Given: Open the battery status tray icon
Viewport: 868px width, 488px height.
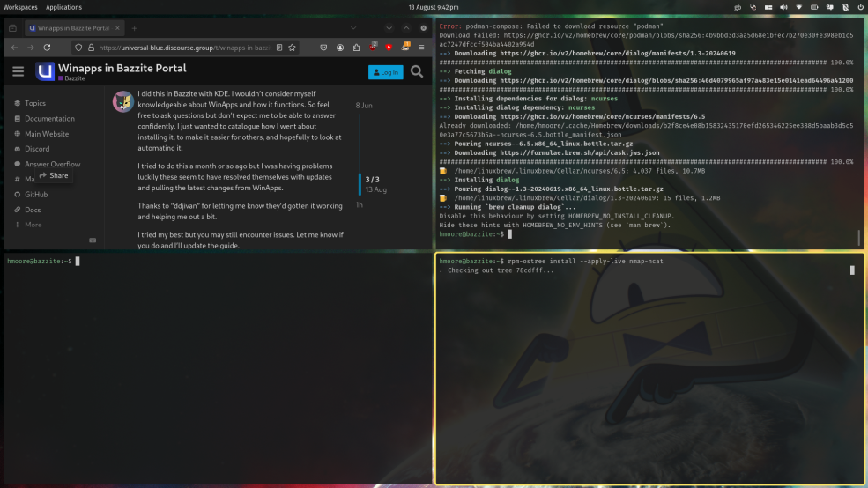Looking at the screenshot, I should (814, 7).
